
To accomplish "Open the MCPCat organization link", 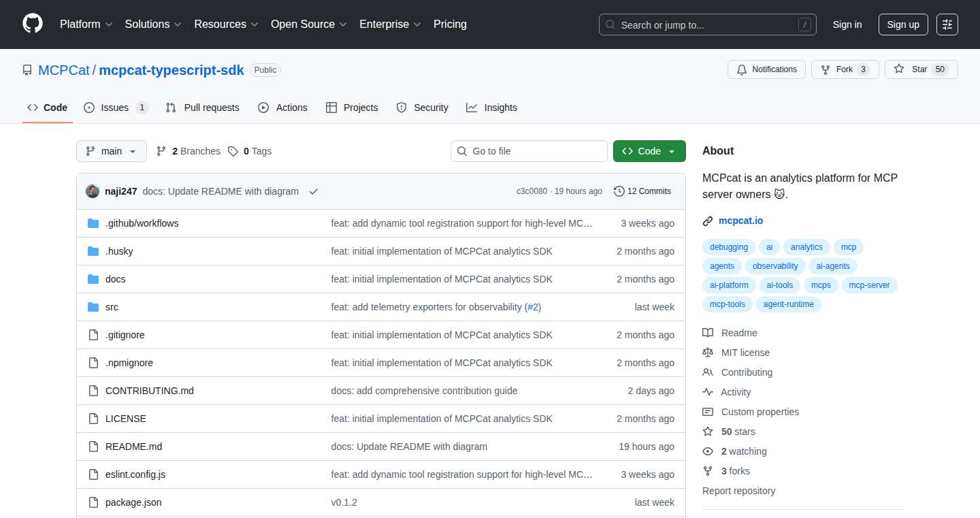I will pos(64,69).
